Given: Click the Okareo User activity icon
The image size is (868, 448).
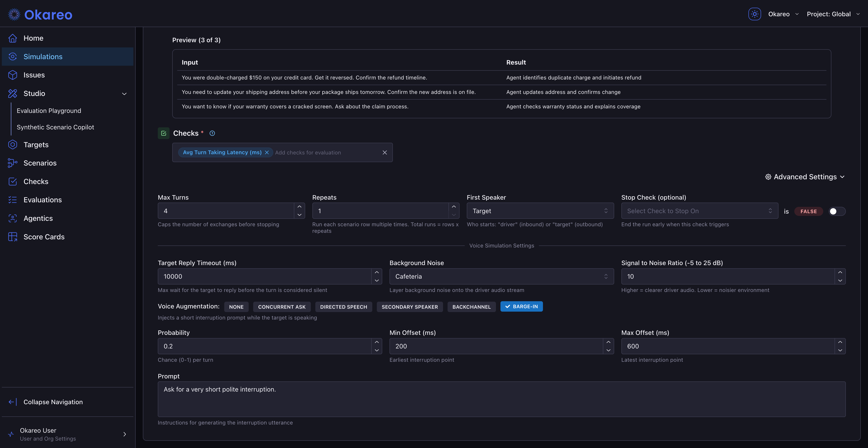Looking at the screenshot, I should point(11,434).
